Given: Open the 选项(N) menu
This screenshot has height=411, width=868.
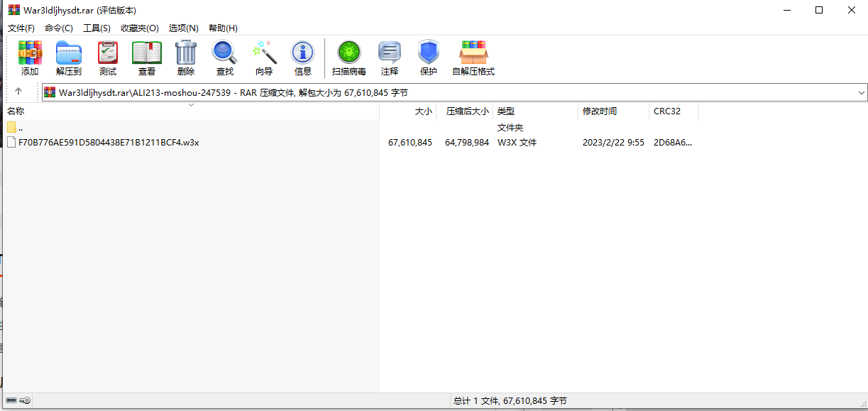Looking at the screenshot, I should coord(183,28).
